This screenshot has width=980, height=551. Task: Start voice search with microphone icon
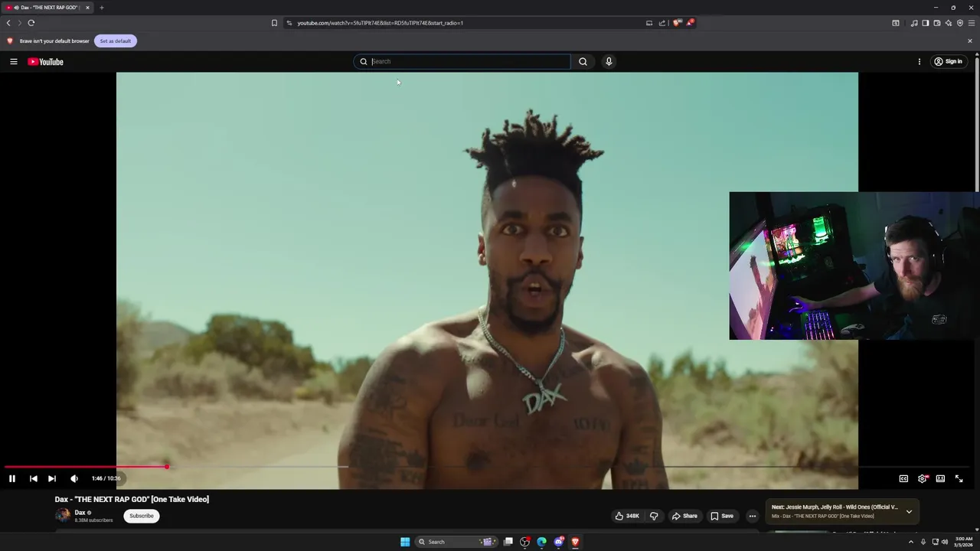coord(609,61)
